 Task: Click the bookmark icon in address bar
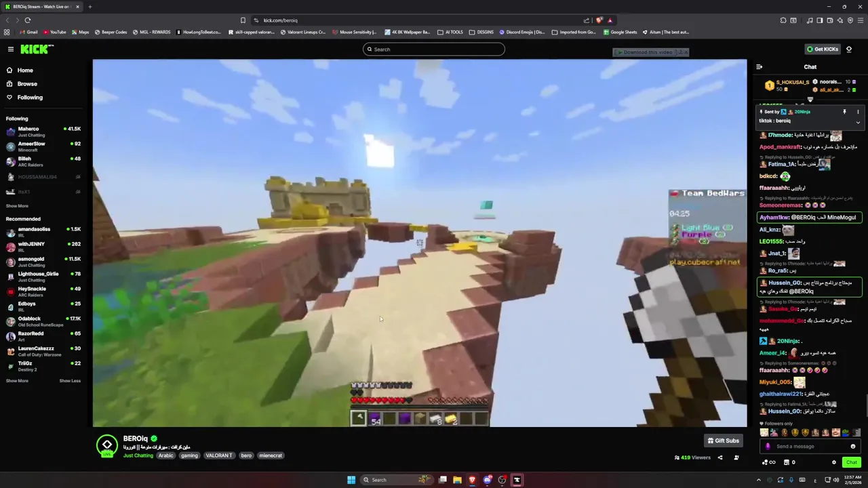coord(243,20)
